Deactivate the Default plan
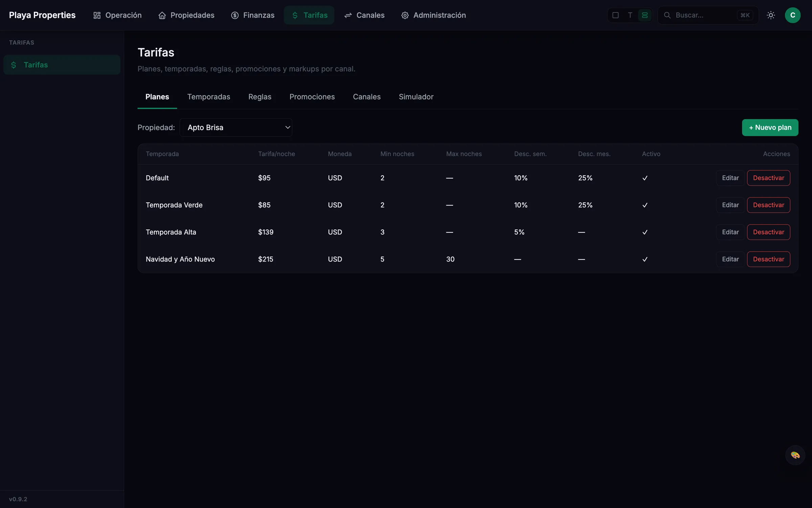This screenshot has width=812, height=508. pos(768,178)
